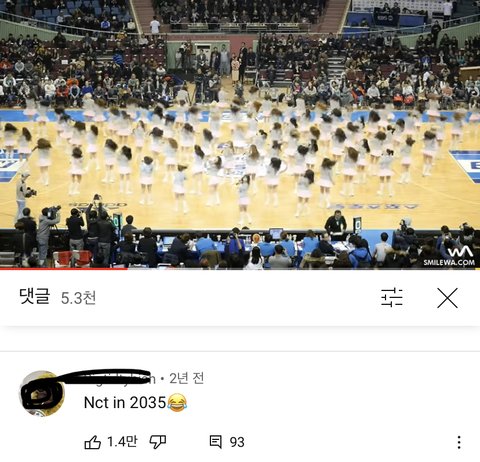The width and height of the screenshot is (480, 462).
Task: Tap the reply speech-bubble icon
Action: 215,442
